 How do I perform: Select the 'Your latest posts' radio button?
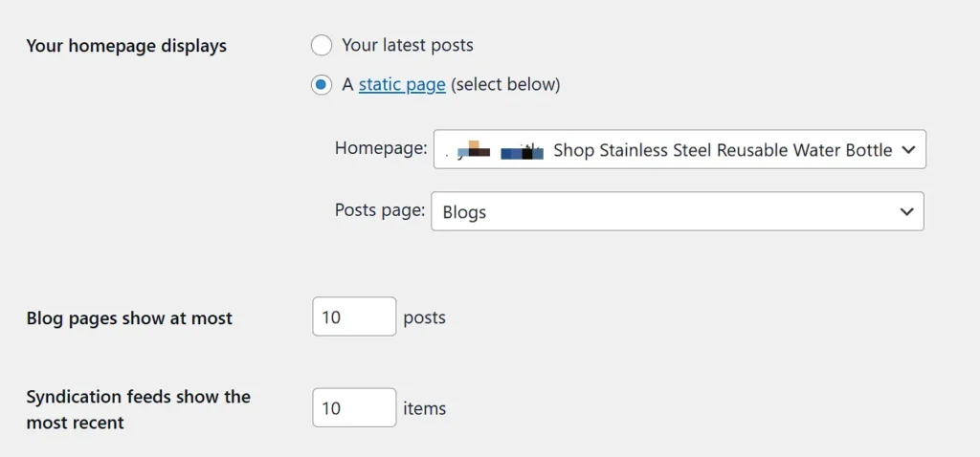[322, 45]
